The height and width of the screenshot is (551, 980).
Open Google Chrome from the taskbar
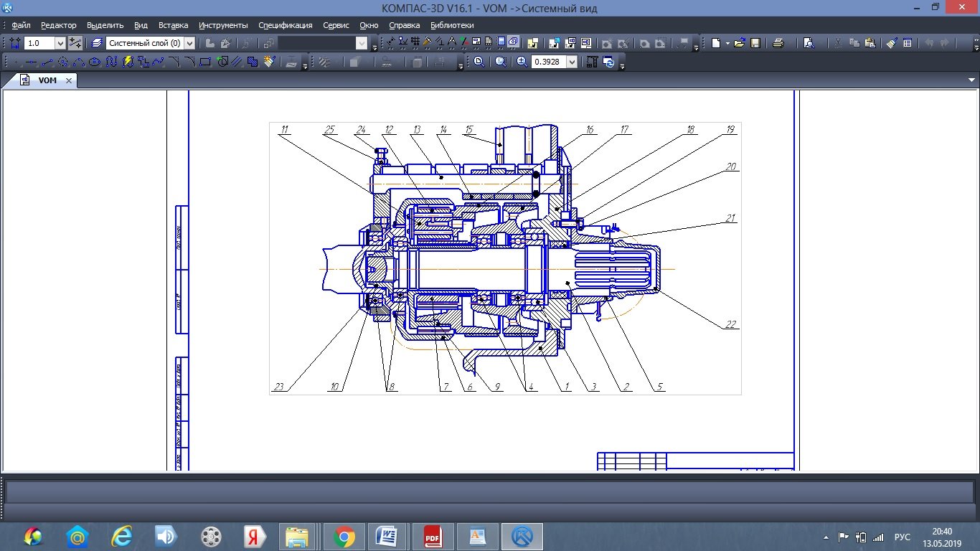(344, 536)
